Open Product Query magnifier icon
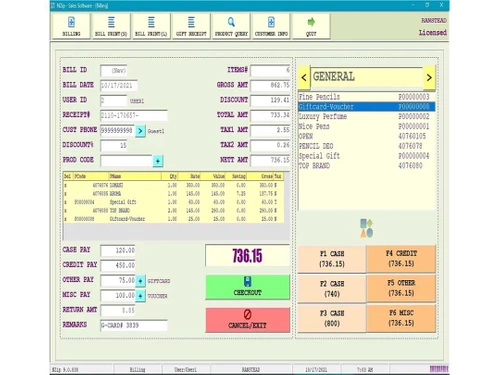 tap(231, 26)
